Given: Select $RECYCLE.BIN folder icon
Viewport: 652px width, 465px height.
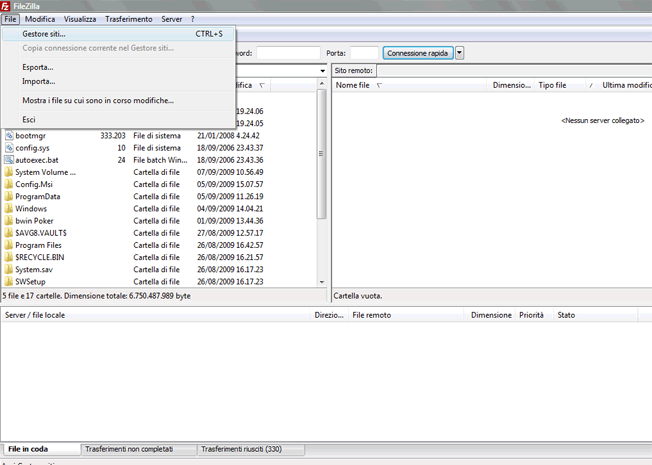Looking at the screenshot, I should click(9, 257).
